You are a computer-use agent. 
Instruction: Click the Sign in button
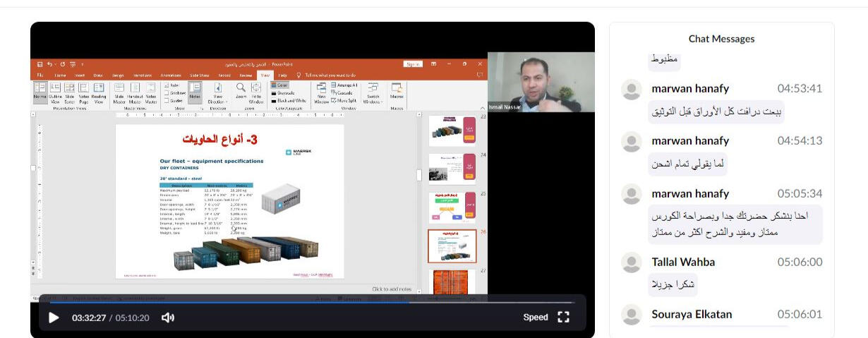tap(413, 64)
